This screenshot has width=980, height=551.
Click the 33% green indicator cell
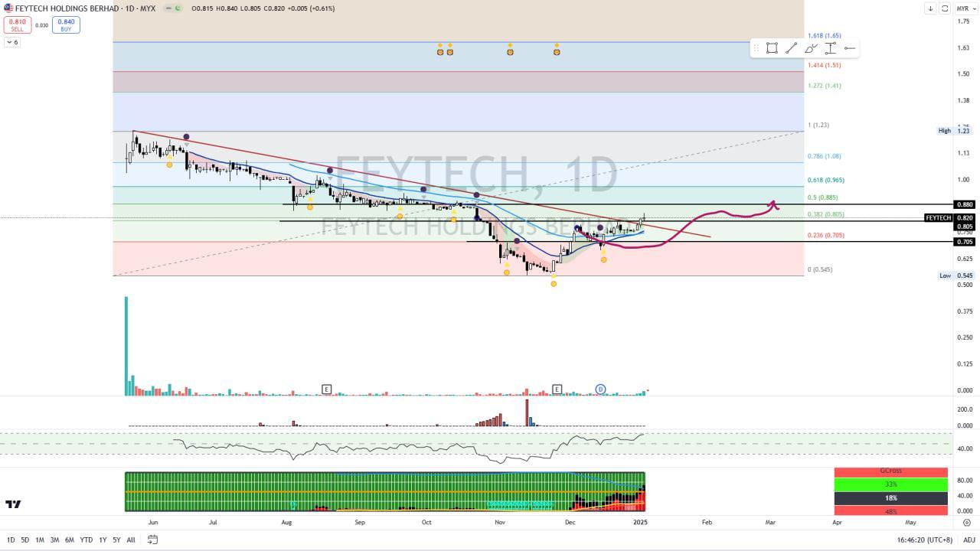890,484
